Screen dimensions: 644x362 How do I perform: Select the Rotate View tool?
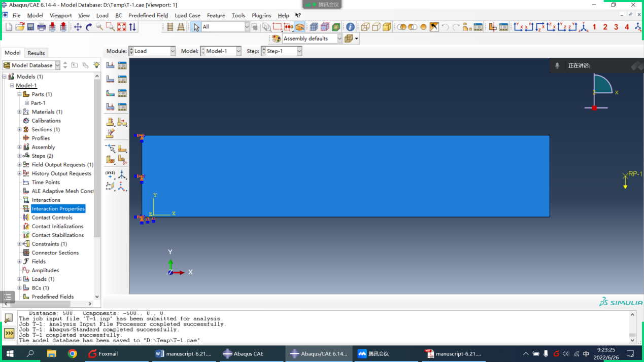point(89,27)
